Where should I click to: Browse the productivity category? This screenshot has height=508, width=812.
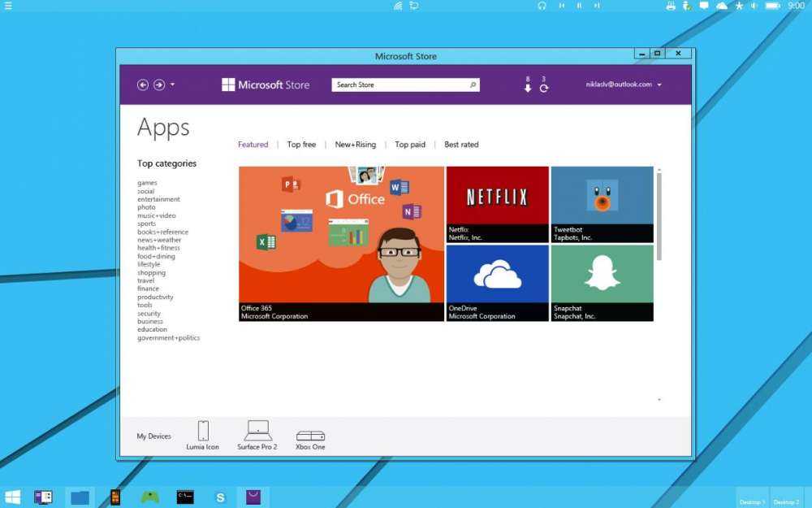coord(155,297)
